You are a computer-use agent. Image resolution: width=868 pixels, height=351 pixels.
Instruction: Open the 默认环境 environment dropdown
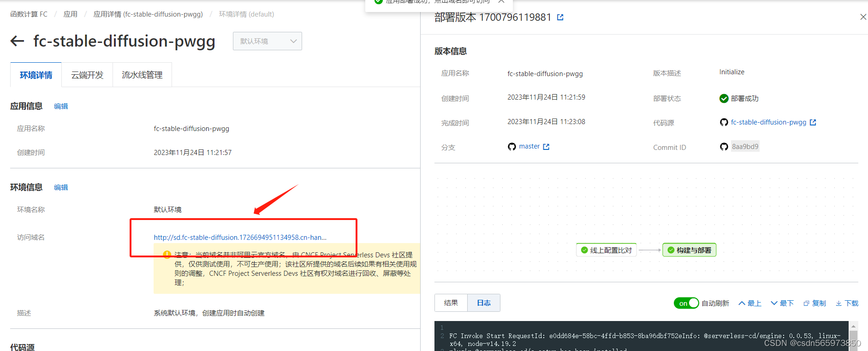point(268,41)
